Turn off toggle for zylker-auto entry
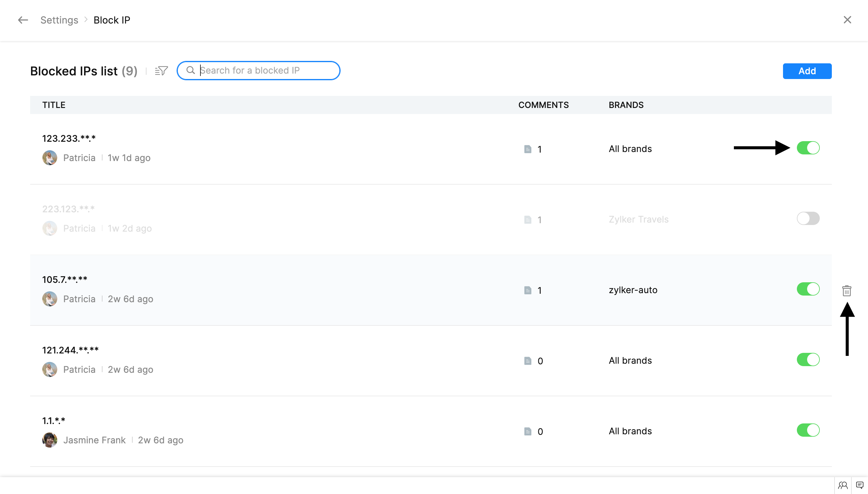This screenshot has height=494, width=868. pyautogui.click(x=808, y=289)
